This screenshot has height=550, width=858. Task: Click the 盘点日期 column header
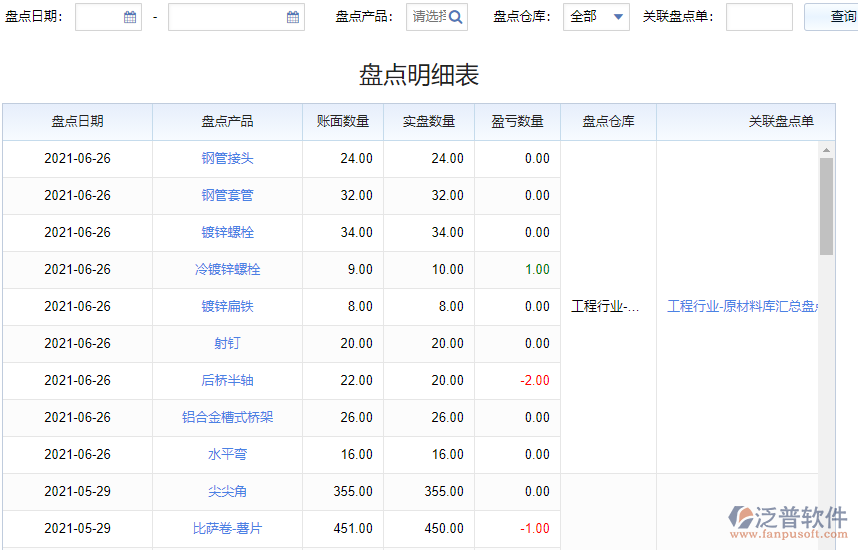(x=77, y=121)
